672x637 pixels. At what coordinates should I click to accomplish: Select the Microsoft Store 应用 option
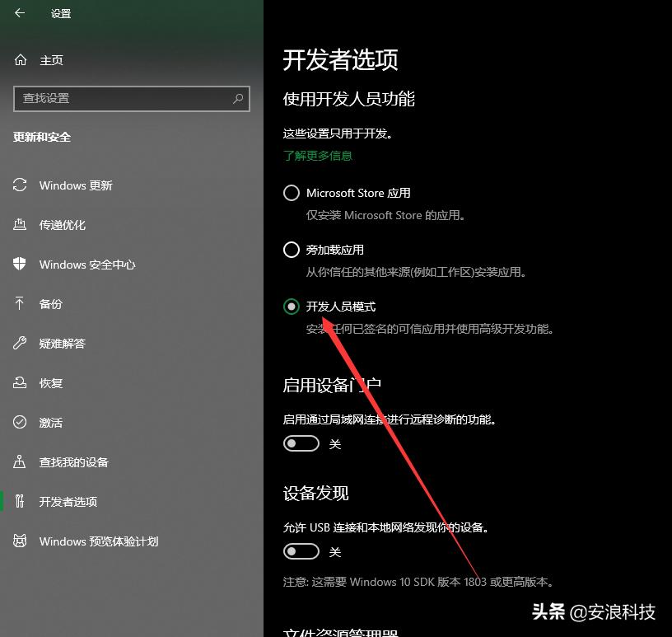coord(292,193)
